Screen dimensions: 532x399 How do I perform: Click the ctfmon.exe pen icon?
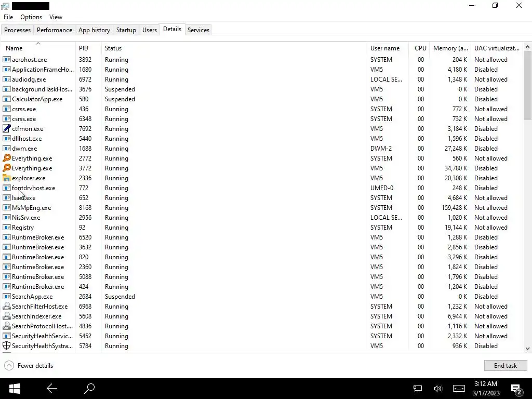pyautogui.click(x=6, y=129)
